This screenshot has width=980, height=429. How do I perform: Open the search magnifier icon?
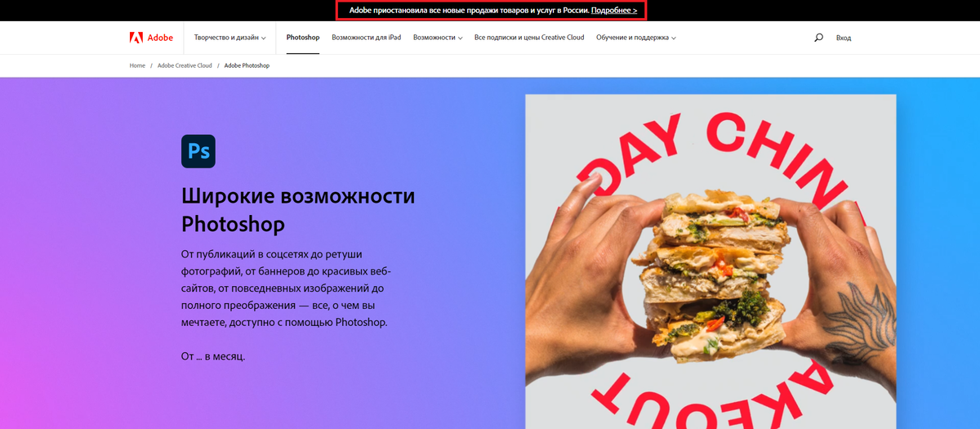(818, 38)
